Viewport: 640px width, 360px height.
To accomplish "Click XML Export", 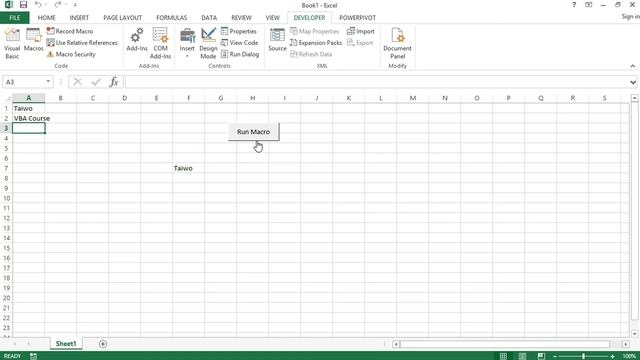I will (360, 42).
